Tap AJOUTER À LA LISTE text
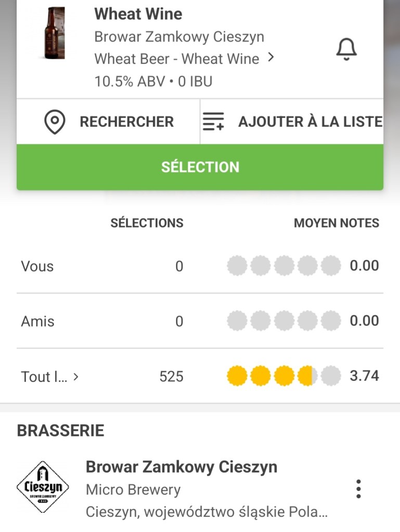Image resolution: width=400 pixels, height=532 pixels. pyautogui.click(x=310, y=122)
